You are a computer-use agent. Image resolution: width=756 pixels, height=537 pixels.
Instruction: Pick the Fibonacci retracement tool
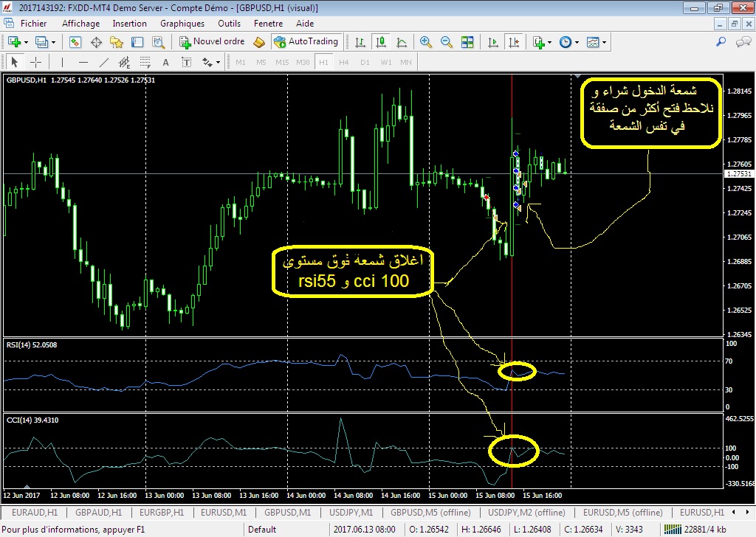pyautogui.click(x=145, y=62)
